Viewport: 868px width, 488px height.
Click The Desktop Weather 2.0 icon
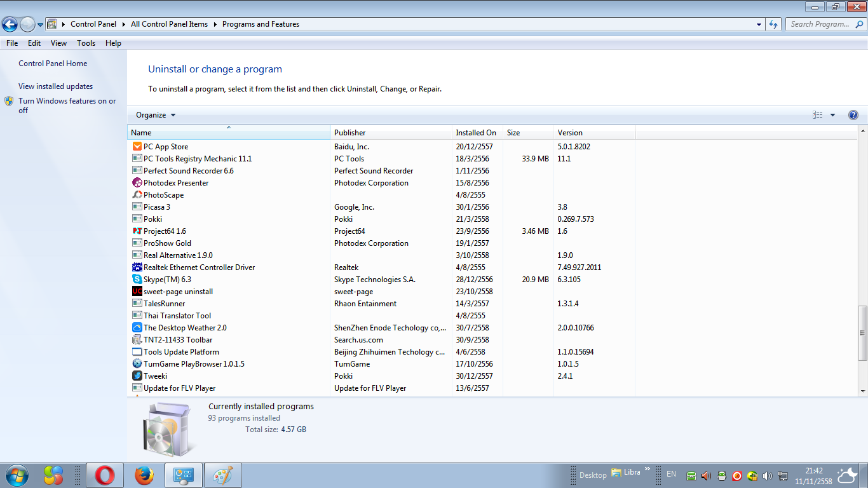point(137,328)
